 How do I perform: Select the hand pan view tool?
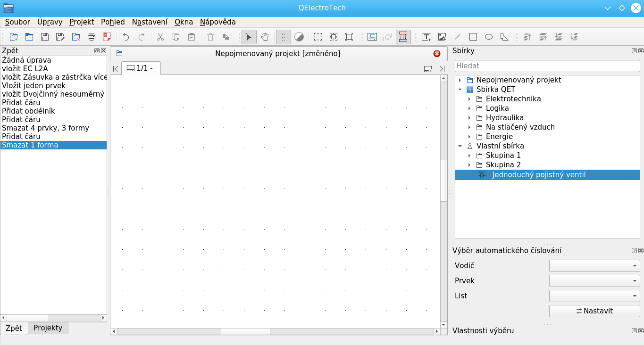[265, 37]
